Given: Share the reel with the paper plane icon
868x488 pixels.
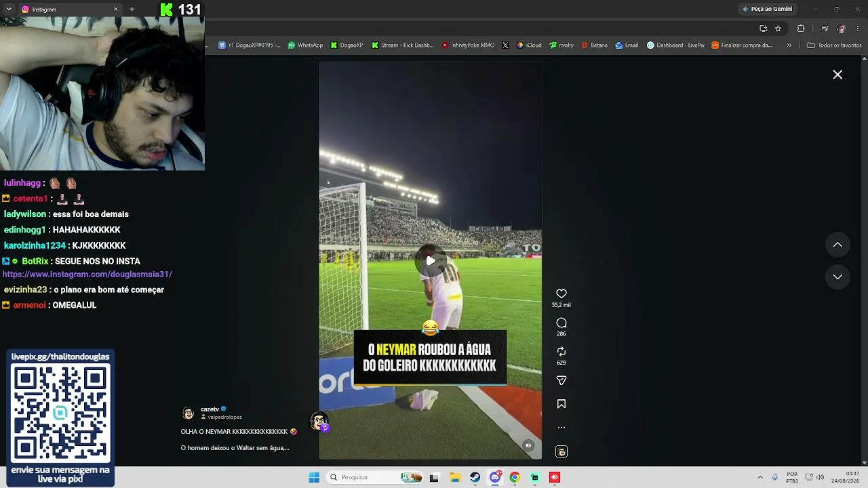Looking at the screenshot, I should click(561, 380).
